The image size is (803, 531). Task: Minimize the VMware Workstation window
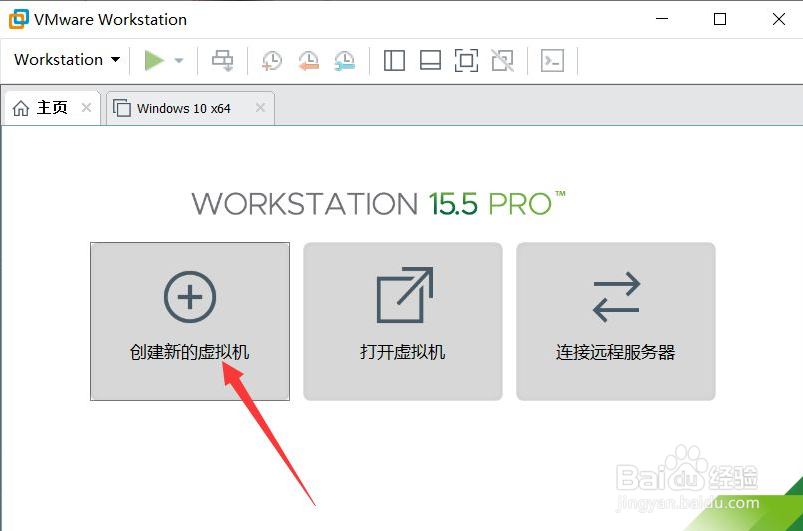point(662,19)
